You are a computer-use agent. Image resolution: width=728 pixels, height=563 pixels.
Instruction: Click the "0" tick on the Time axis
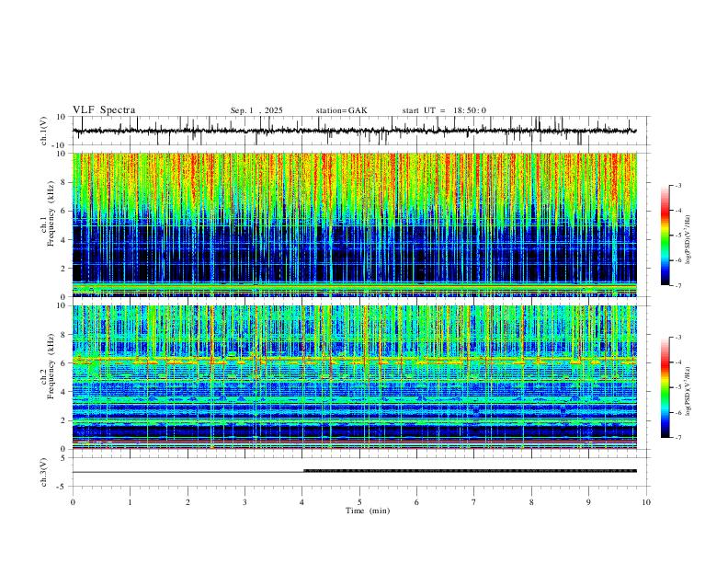(73, 502)
